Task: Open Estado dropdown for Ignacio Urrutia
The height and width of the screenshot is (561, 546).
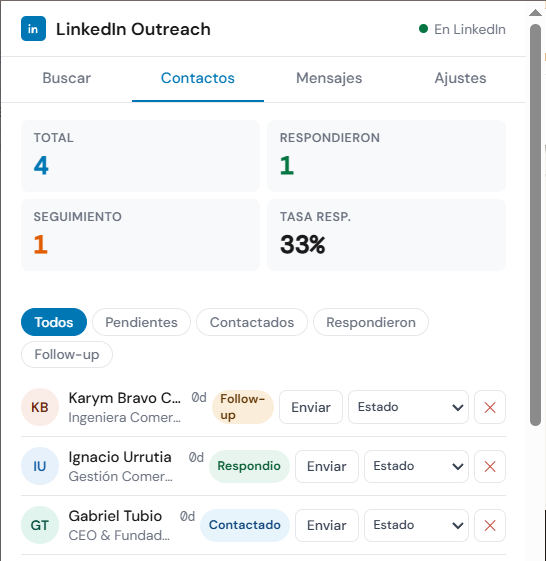Action: (x=416, y=466)
